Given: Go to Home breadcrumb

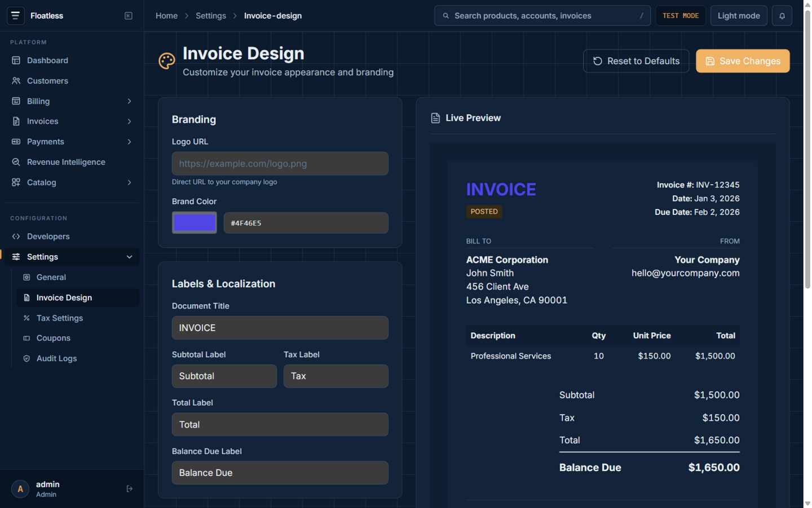Looking at the screenshot, I should 166,16.
